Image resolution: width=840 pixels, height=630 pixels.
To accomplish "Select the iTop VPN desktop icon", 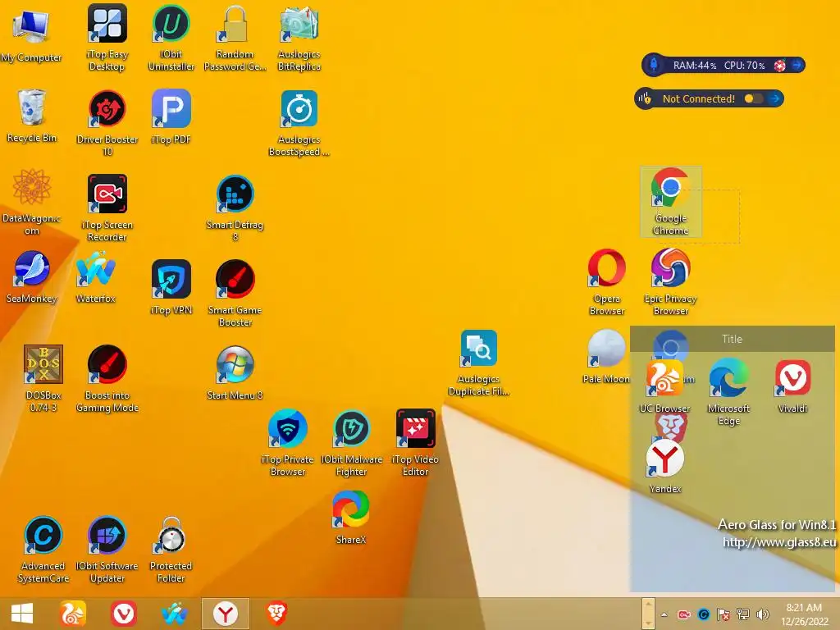I will click(171, 288).
